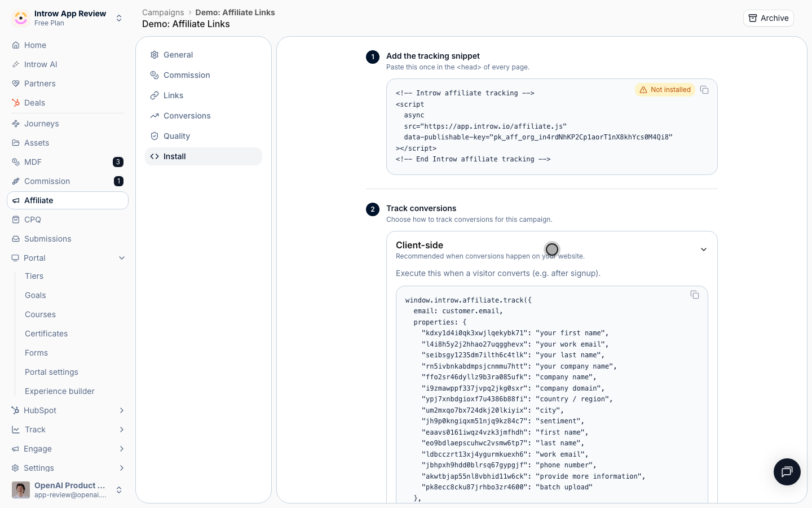Open the Deals section
The height and width of the screenshot is (508, 812).
(x=68, y=103)
